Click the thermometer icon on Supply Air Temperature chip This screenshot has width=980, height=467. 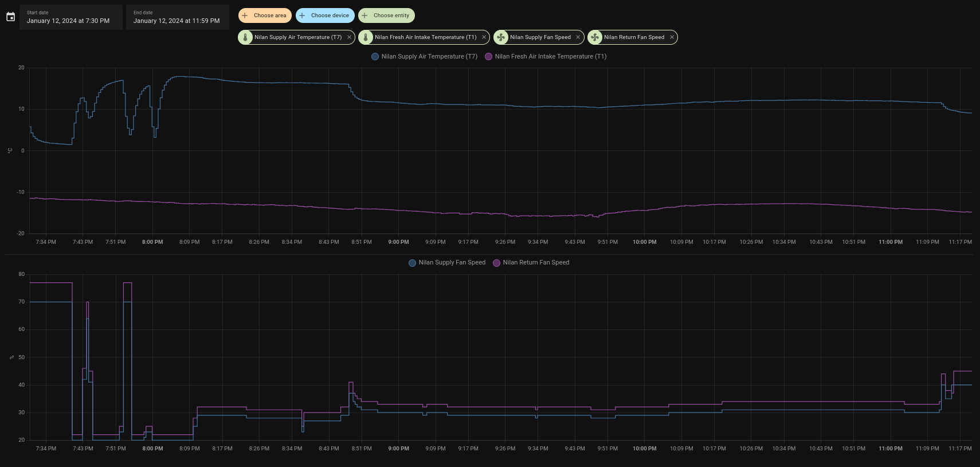245,37
